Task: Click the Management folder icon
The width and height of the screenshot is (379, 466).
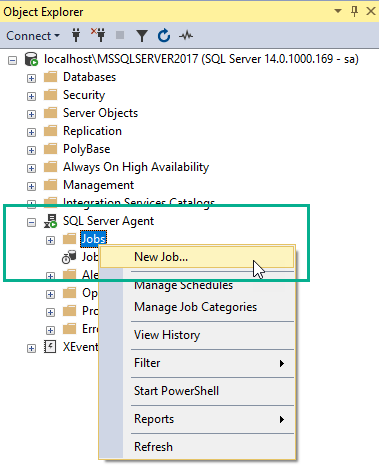Action: (51, 185)
